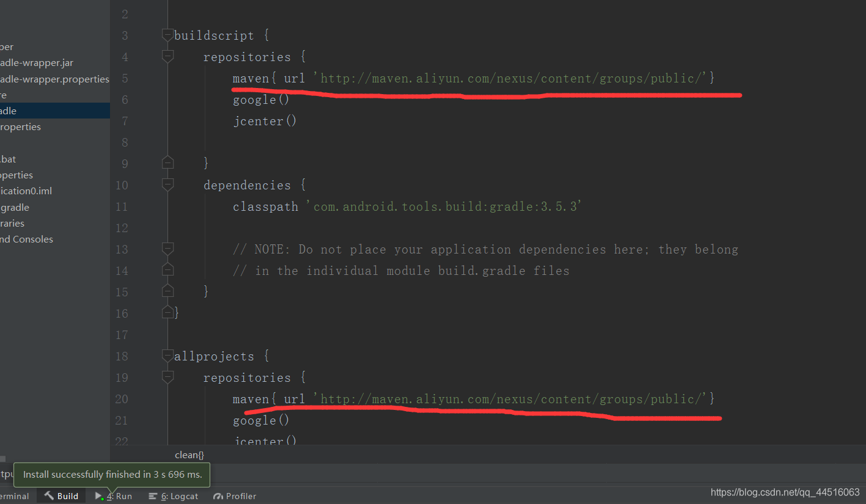The width and height of the screenshot is (866, 504).
Task: Click jcenter() on line 7
Action: click(265, 121)
